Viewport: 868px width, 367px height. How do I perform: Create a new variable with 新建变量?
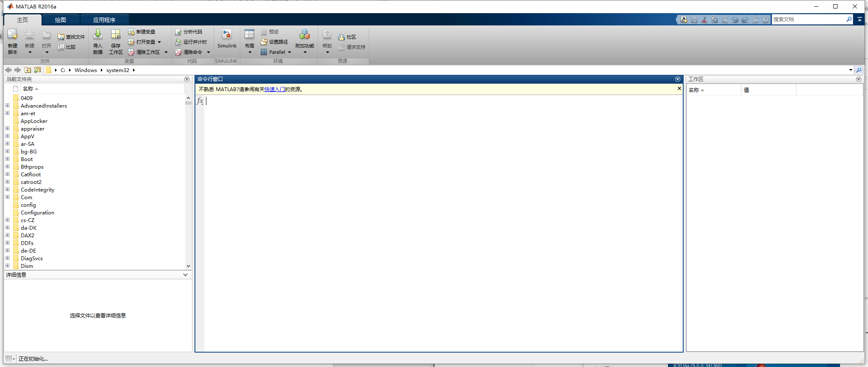coord(142,32)
